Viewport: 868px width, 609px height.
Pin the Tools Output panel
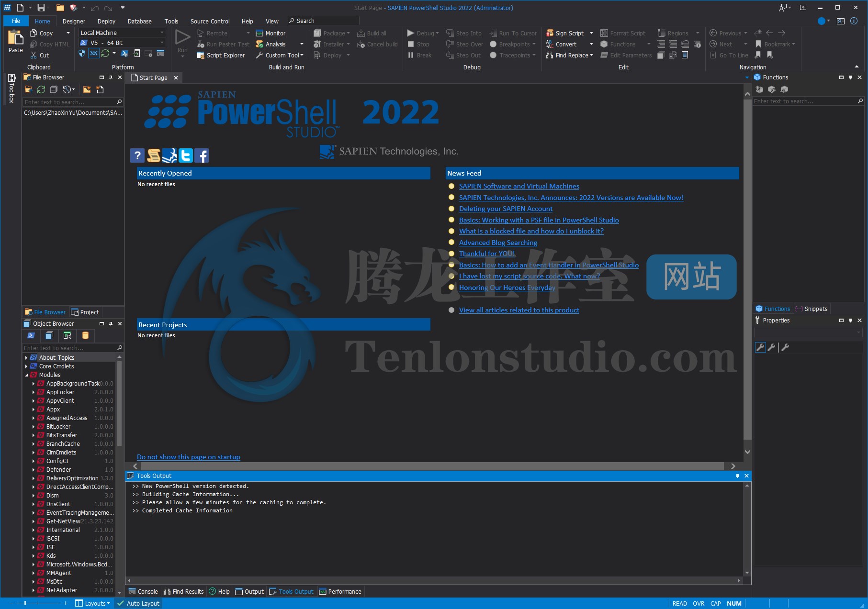(737, 476)
